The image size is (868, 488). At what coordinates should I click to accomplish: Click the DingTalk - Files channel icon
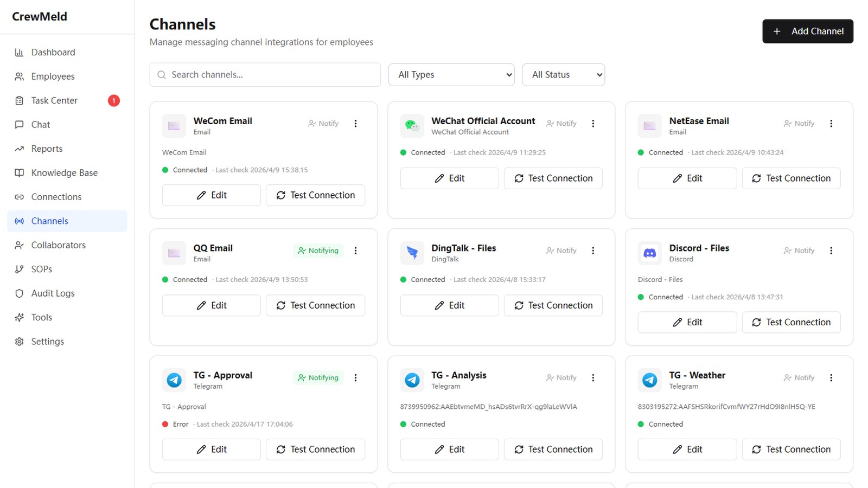coord(412,253)
